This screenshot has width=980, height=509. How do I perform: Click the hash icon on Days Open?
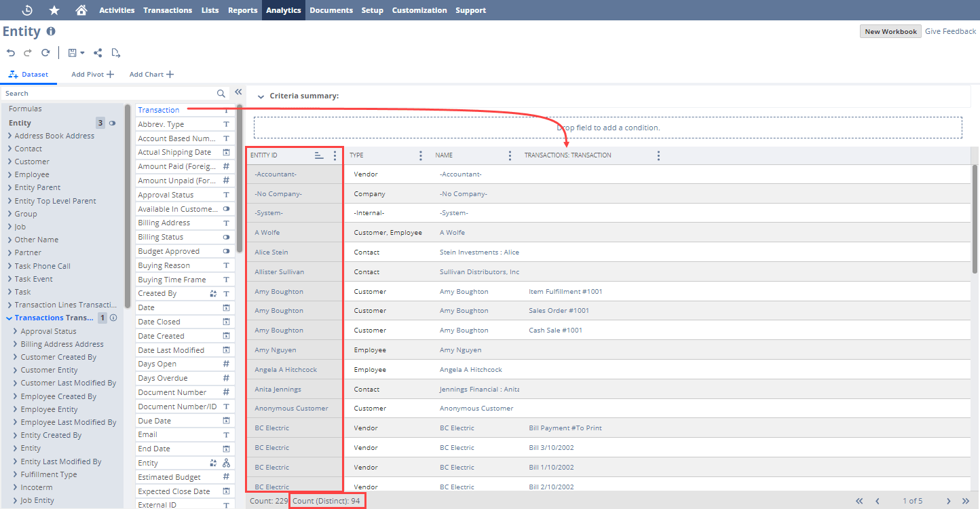[x=227, y=364]
